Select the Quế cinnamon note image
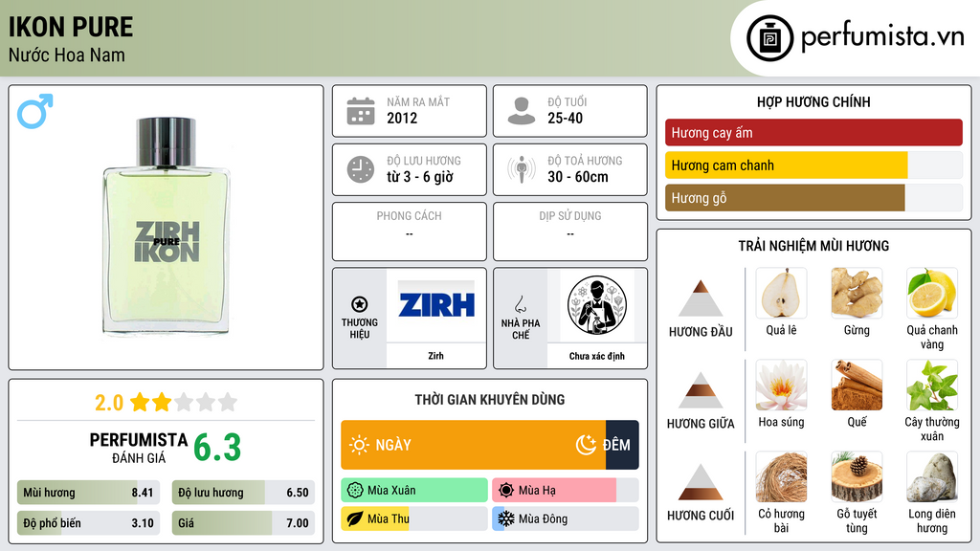Screen dimensions: 980x551 pyautogui.click(x=857, y=385)
